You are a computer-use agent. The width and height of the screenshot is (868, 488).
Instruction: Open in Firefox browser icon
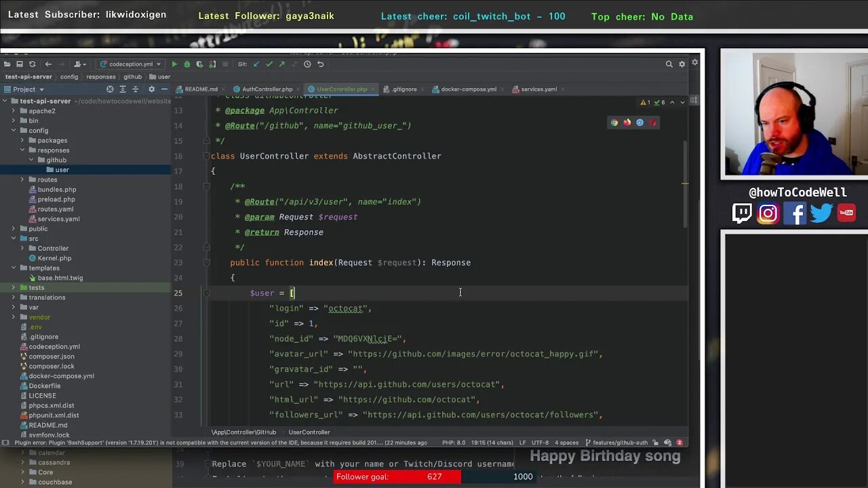tap(627, 123)
